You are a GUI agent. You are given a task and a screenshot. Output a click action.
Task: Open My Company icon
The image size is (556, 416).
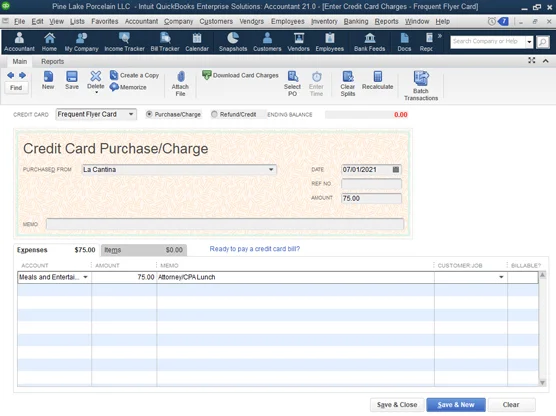[x=81, y=42]
